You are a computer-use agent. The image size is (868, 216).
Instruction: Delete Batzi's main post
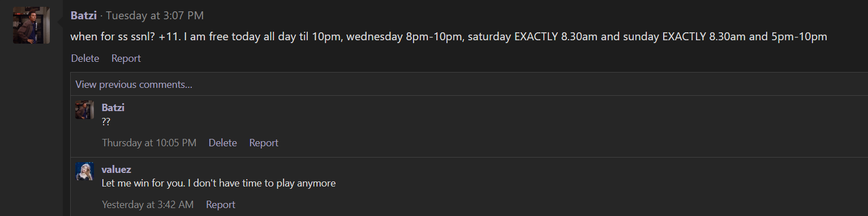pos(85,58)
